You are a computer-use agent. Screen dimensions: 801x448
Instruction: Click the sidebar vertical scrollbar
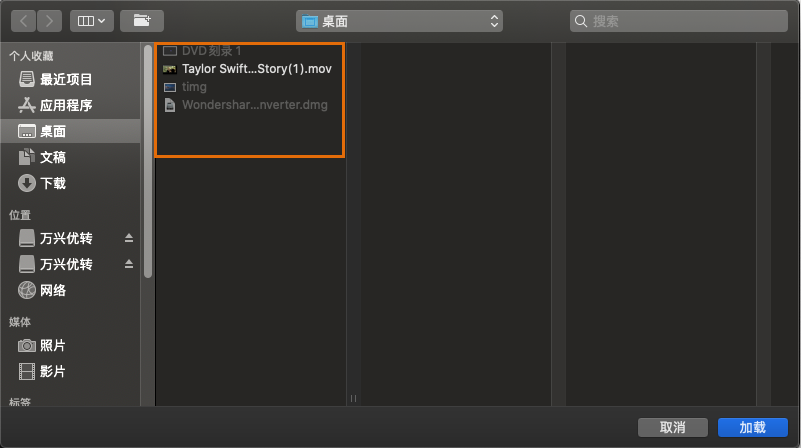point(149,160)
